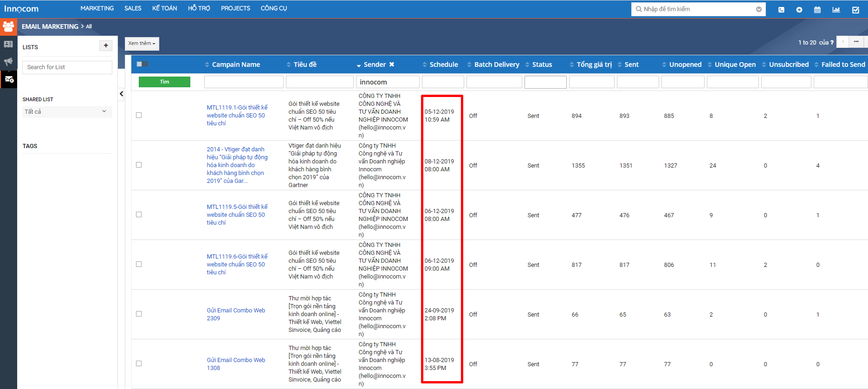The width and height of the screenshot is (868, 389).
Task: Open the phone call icon in top bar
Action: [781, 9]
